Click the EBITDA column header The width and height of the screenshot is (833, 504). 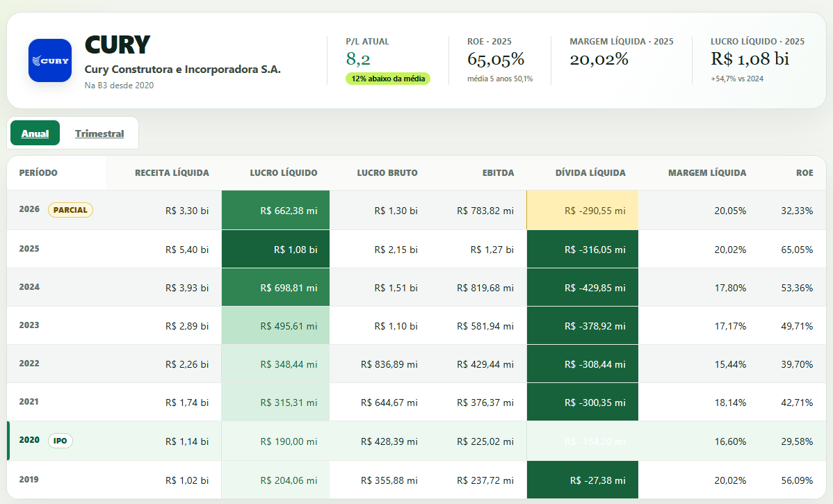tap(498, 172)
